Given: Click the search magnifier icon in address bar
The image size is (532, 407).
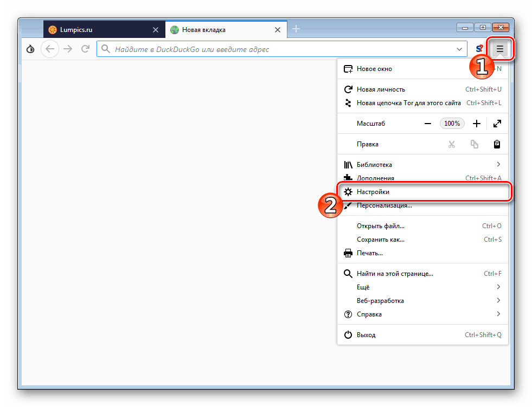Looking at the screenshot, I should pos(106,49).
